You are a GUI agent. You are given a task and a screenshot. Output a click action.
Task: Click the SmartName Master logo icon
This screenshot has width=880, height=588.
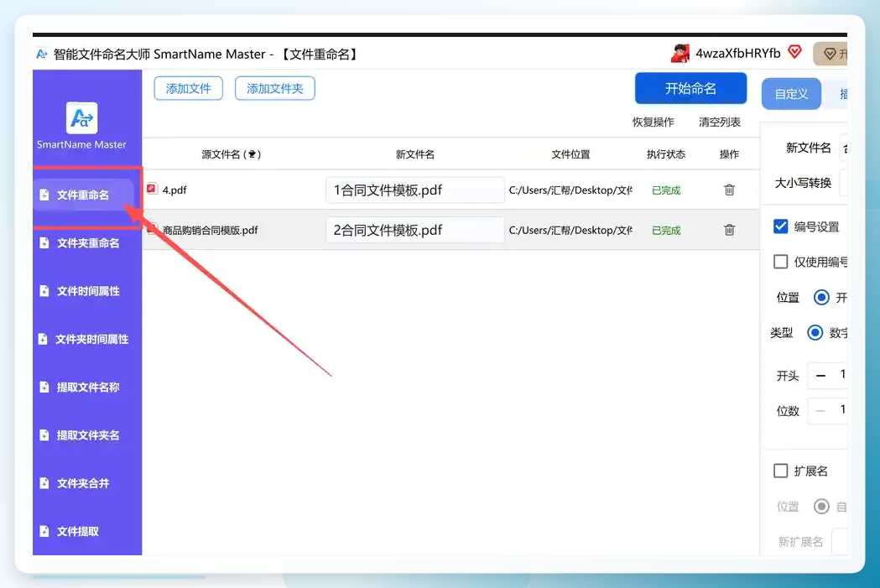(82, 117)
